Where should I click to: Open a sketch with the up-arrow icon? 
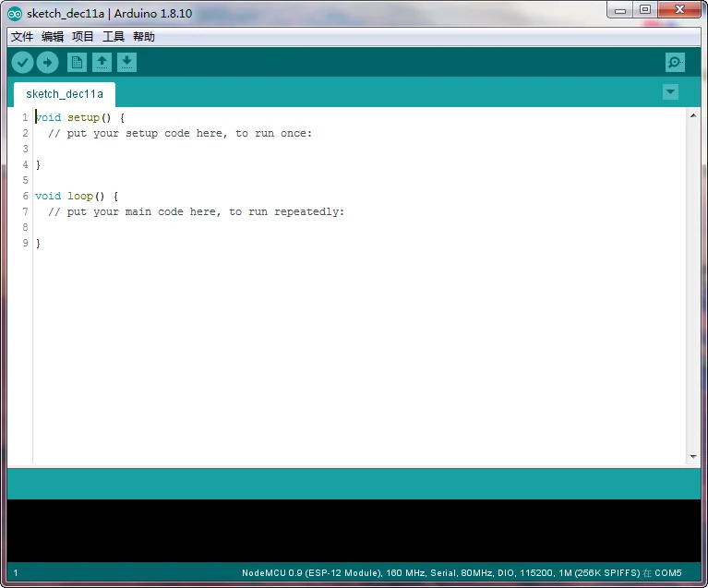pyautogui.click(x=102, y=63)
